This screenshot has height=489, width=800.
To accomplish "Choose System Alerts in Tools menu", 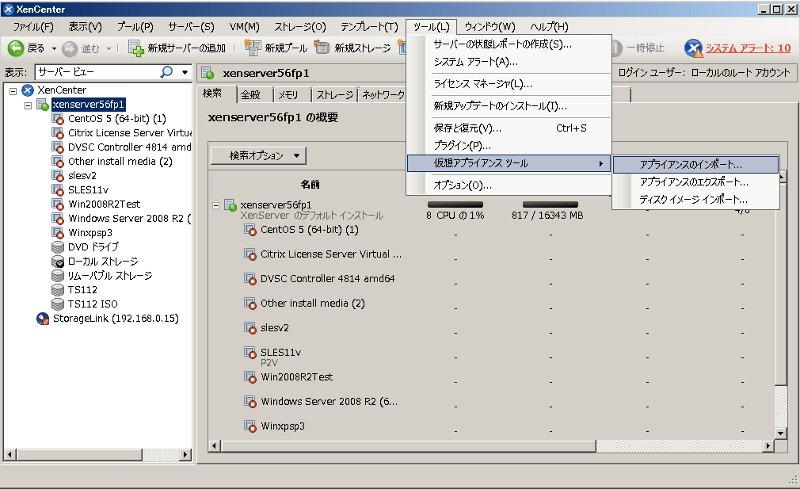I will pyautogui.click(x=509, y=62).
